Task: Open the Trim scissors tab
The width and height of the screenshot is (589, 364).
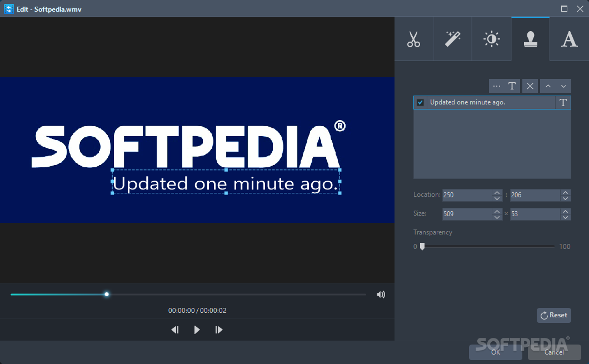Action: (x=413, y=39)
